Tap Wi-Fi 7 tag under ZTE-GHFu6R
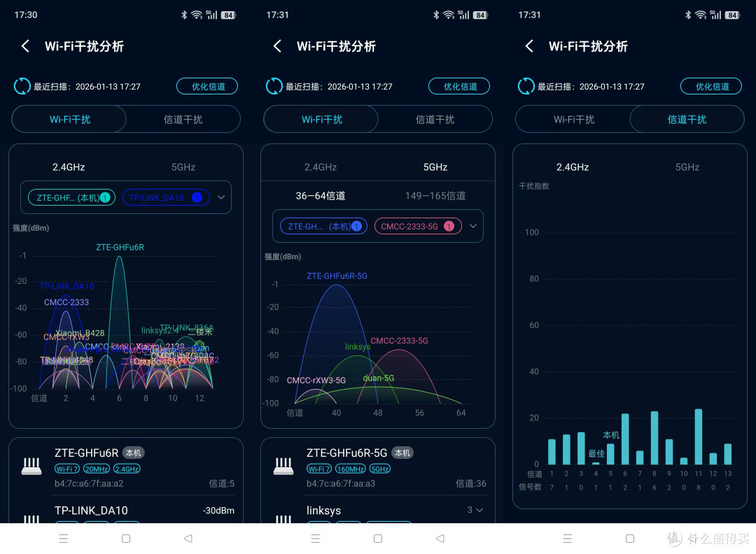Image resolution: width=756 pixels, height=554 pixels. click(66, 469)
